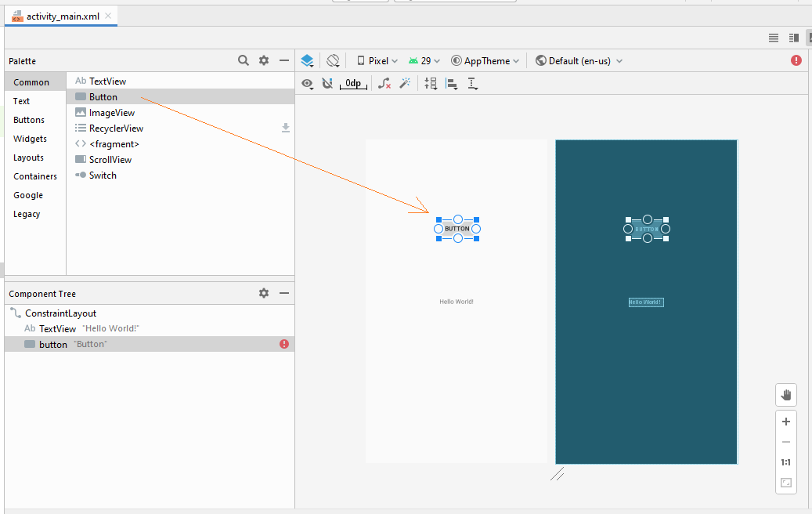
Task: Open API 29 version dropdown
Action: tap(424, 61)
